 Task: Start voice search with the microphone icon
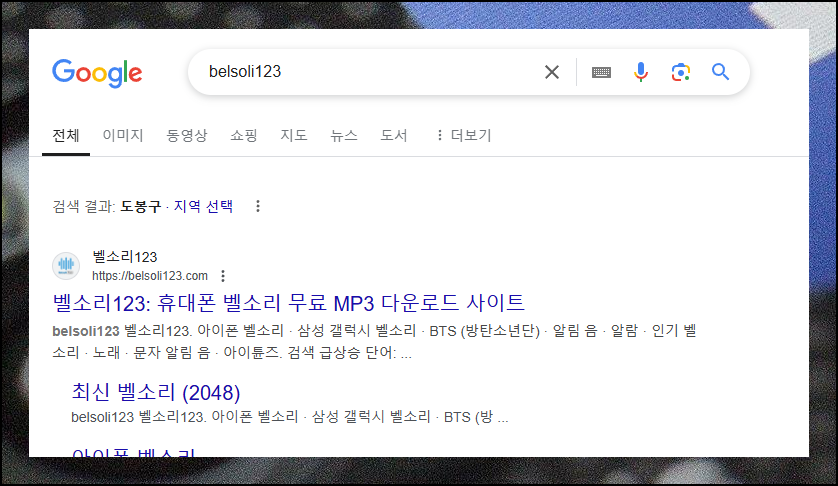tap(641, 72)
